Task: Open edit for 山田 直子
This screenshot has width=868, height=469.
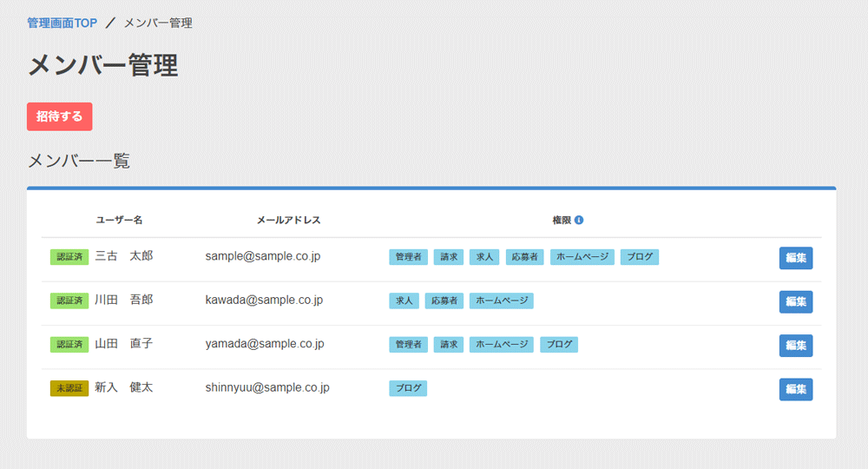Action: [795, 345]
